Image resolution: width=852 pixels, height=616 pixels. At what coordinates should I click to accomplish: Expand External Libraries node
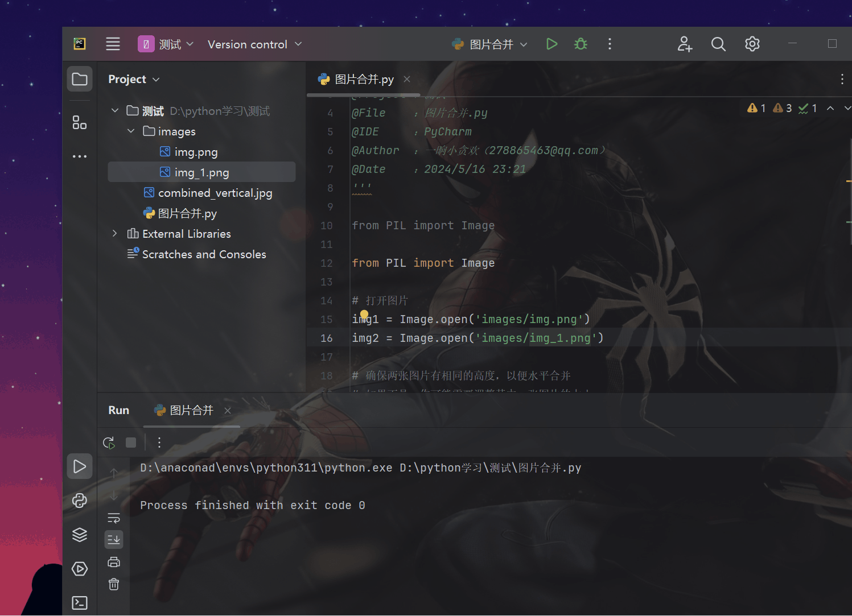[115, 233]
